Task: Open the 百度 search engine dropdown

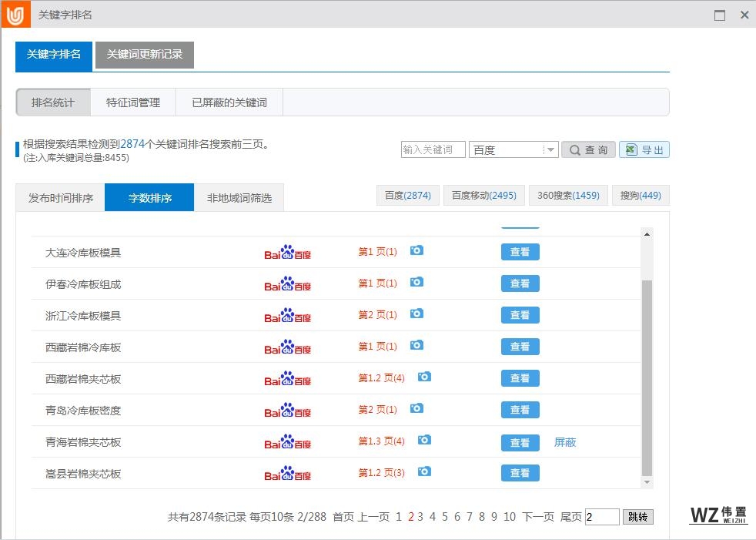Action: pos(551,149)
